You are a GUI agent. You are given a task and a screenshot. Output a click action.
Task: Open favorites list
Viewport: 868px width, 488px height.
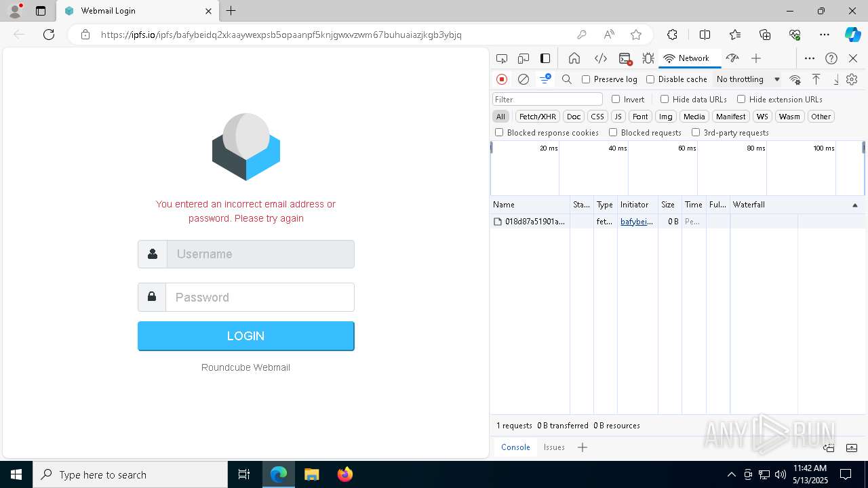[x=735, y=35]
